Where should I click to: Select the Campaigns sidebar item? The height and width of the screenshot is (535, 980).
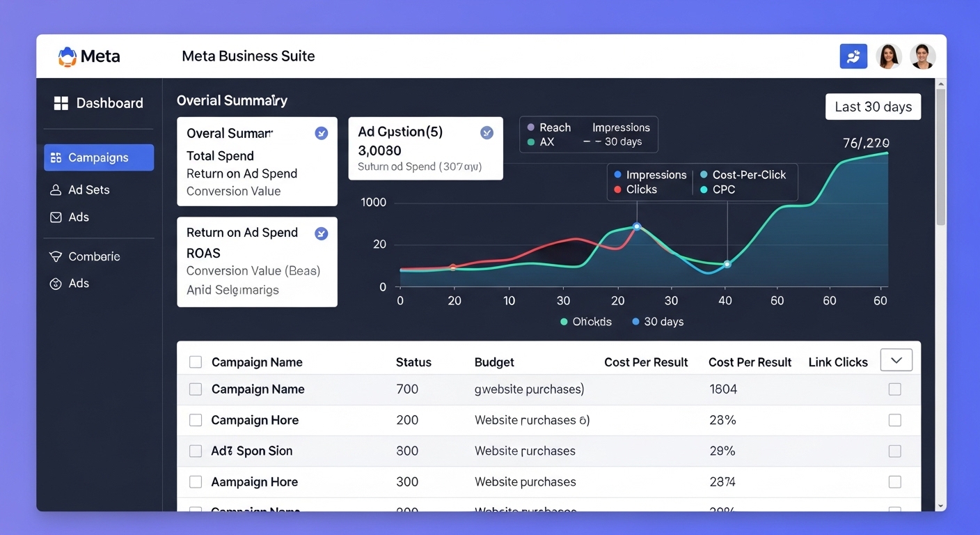pos(99,157)
